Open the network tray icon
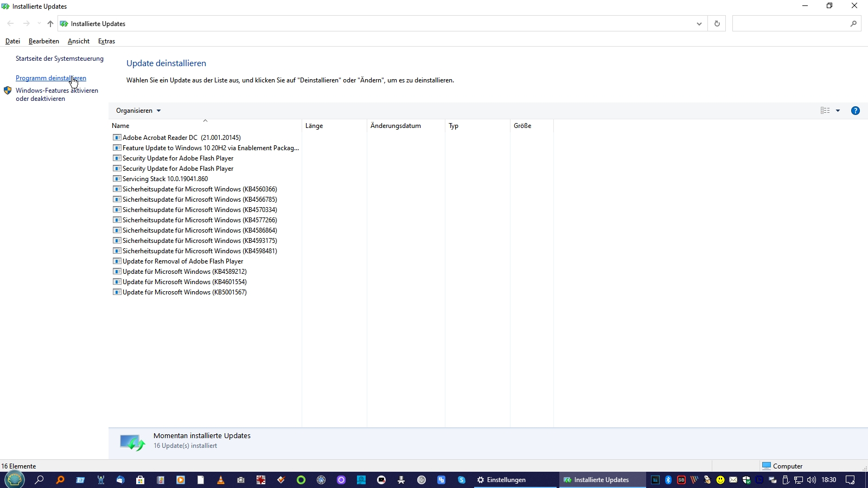 coord(799,480)
